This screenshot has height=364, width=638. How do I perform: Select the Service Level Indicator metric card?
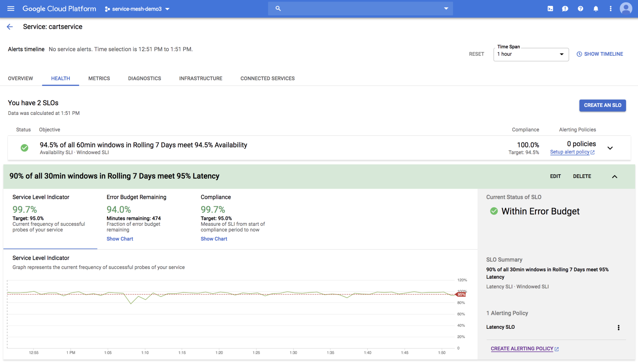(50, 219)
